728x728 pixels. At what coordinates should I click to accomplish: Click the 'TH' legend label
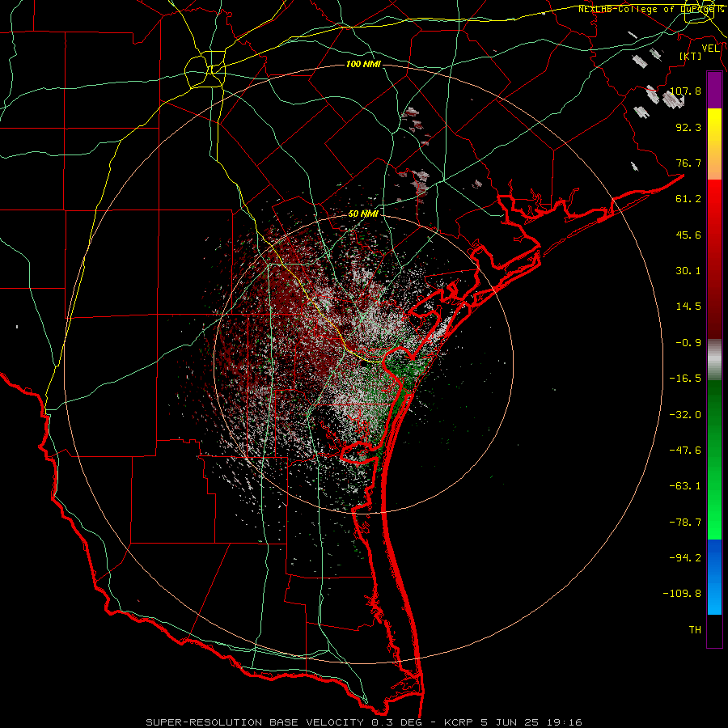[x=695, y=630]
